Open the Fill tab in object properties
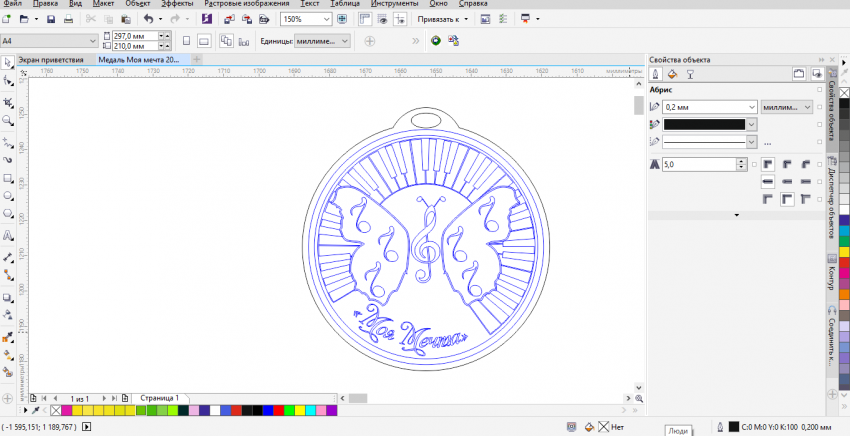This screenshot has width=850, height=436. point(672,74)
